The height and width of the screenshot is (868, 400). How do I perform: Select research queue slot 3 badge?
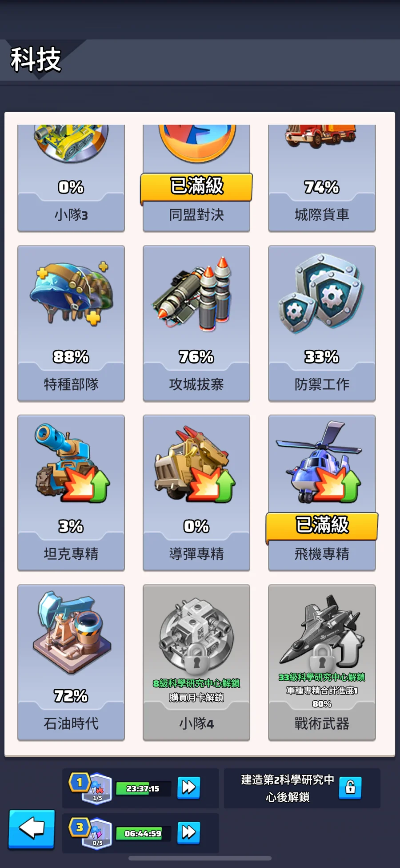91,833
